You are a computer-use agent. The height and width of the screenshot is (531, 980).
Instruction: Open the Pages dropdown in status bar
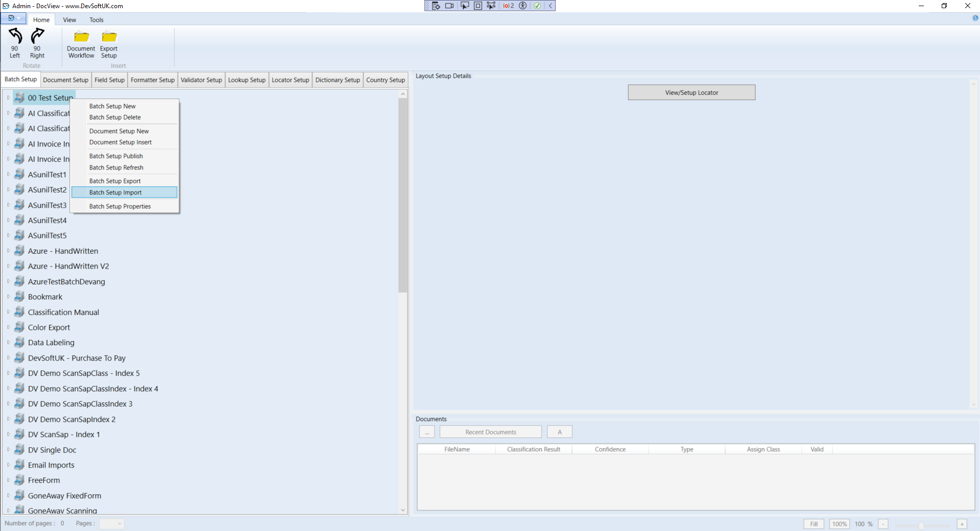112,523
